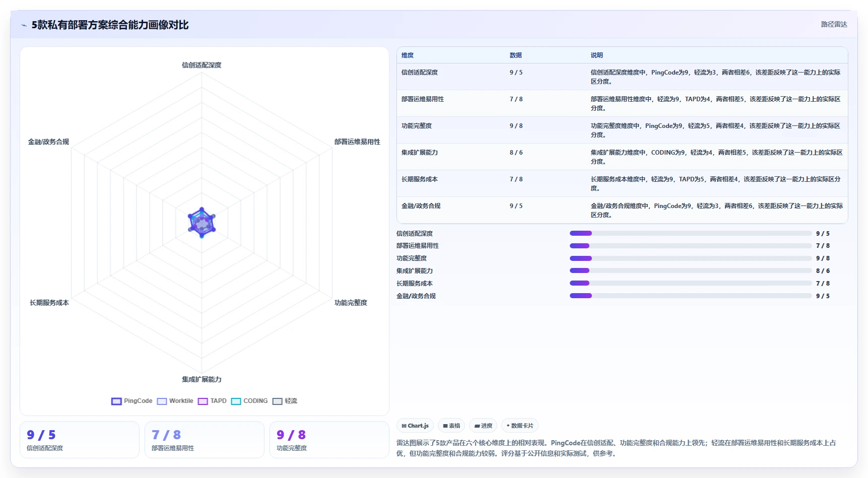Click the 集成扩展能力 row description text
The width and height of the screenshot is (868, 478).
[716, 157]
